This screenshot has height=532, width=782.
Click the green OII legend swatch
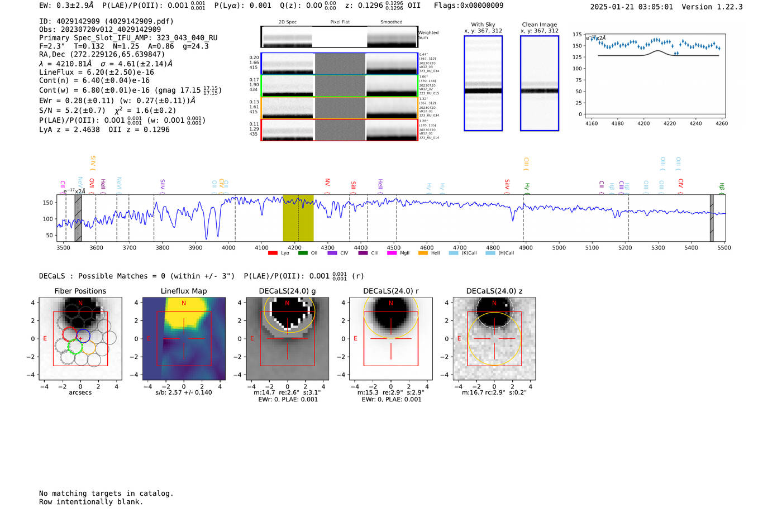click(302, 253)
